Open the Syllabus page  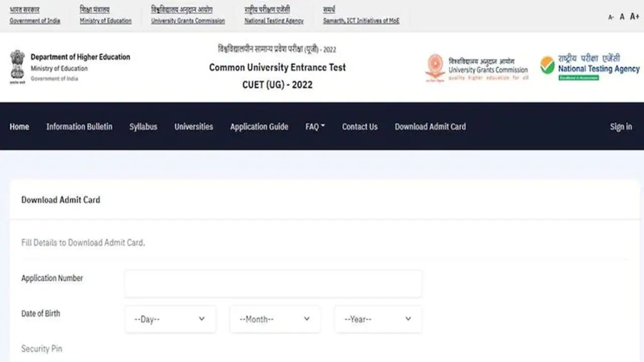point(143,127)
